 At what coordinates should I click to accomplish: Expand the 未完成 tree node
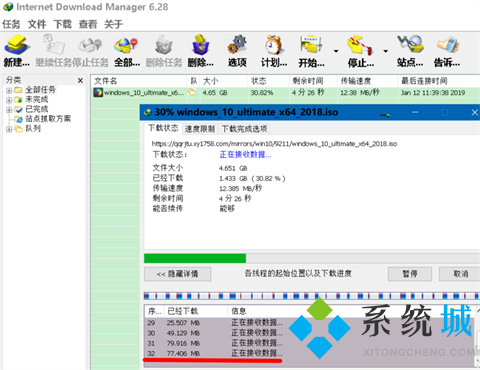click(x=9, y=100)
